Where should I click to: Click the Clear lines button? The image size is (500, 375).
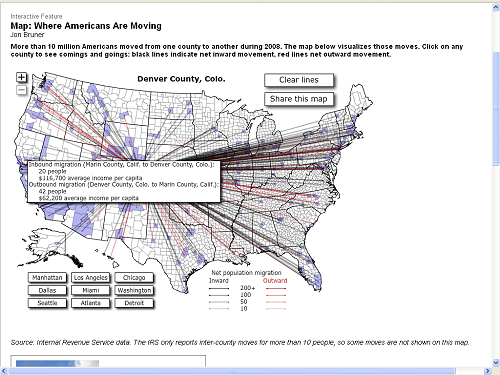point(299,80)
